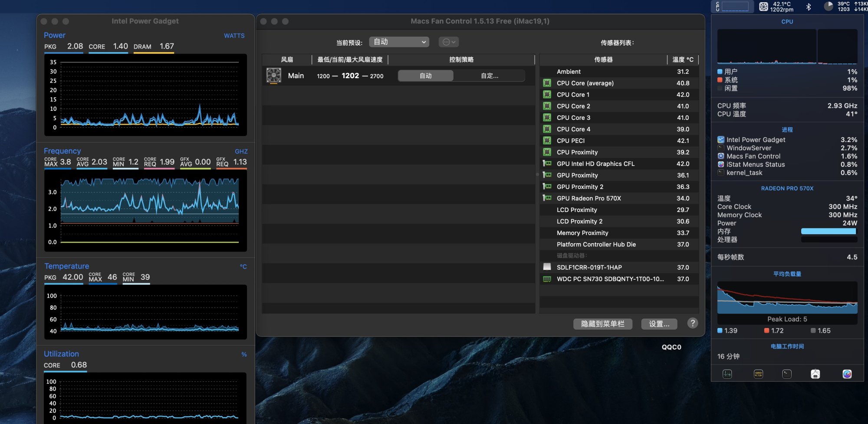This screenshot has width=868, height=424.
Task: Click the 进程 section heading in iStat
Action: tap(787, 130)
